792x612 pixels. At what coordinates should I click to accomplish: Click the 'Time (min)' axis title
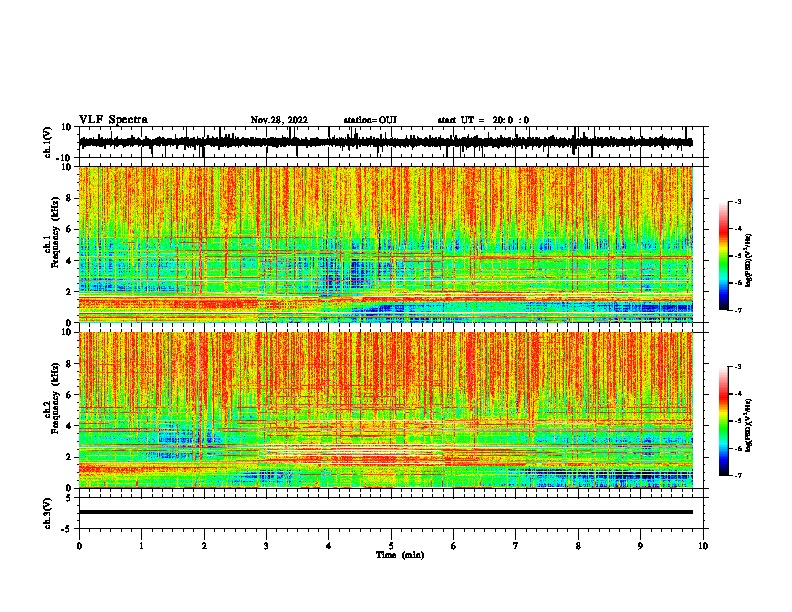click(x=400, y=555)
